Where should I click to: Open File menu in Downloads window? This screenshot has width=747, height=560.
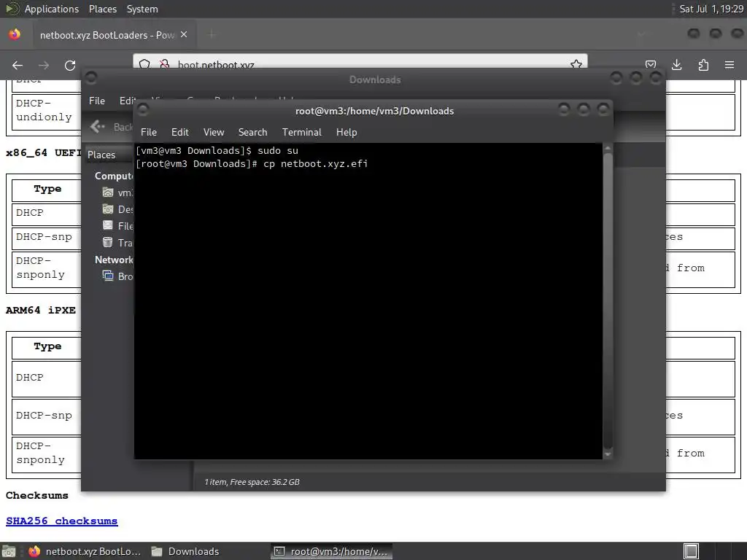97,101
